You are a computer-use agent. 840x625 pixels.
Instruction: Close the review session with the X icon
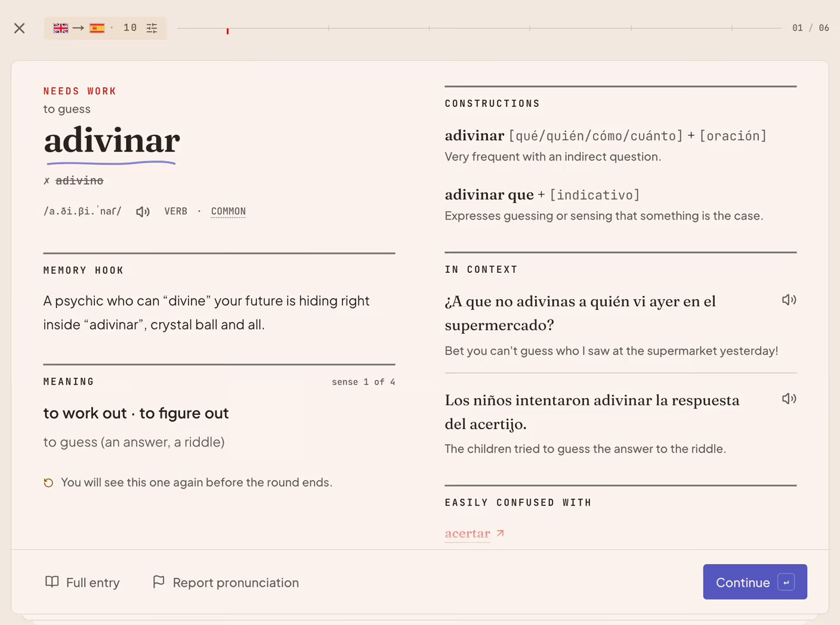point(20,28)
